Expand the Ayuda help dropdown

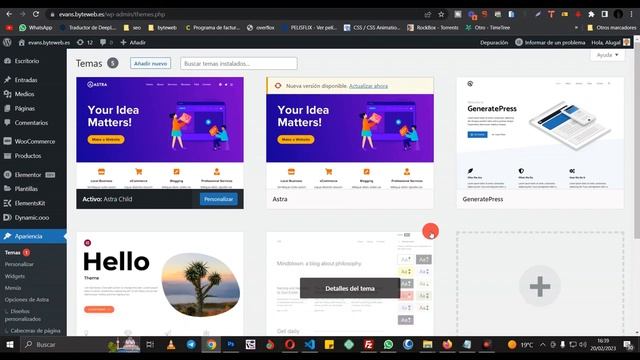click(x=607, y=55)
